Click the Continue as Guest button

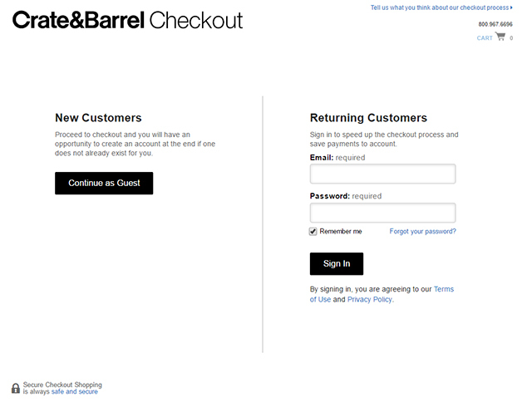104,183
